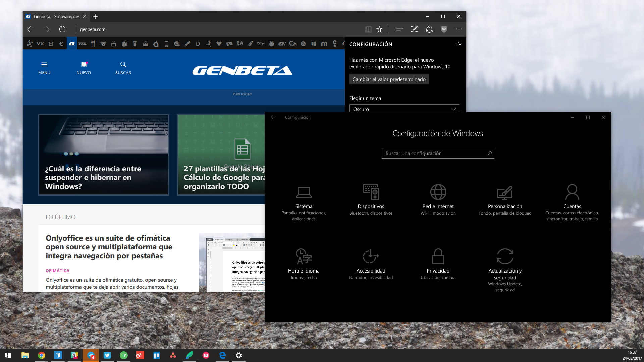Expand the Oscuro theme dropdown
The image size is (644, 362).
click(x=404, y=109)
